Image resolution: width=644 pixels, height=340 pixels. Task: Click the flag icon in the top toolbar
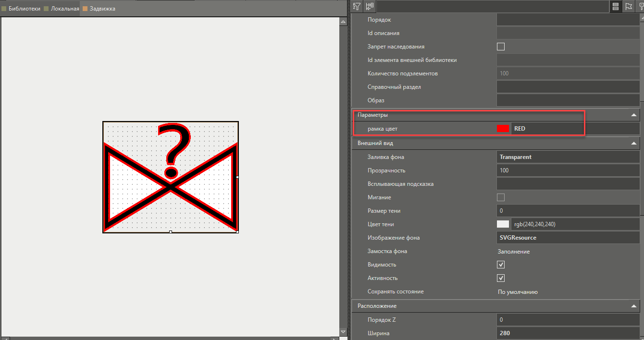629,6
